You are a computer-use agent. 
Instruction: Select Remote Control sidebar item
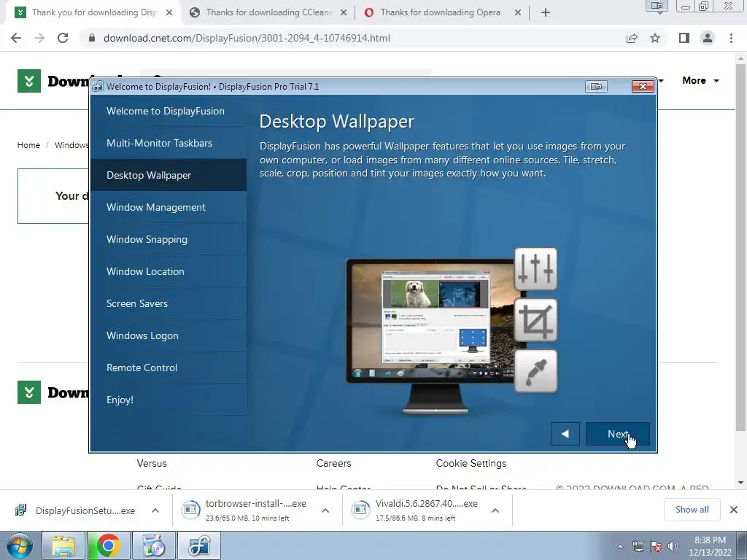click(169, 367)
